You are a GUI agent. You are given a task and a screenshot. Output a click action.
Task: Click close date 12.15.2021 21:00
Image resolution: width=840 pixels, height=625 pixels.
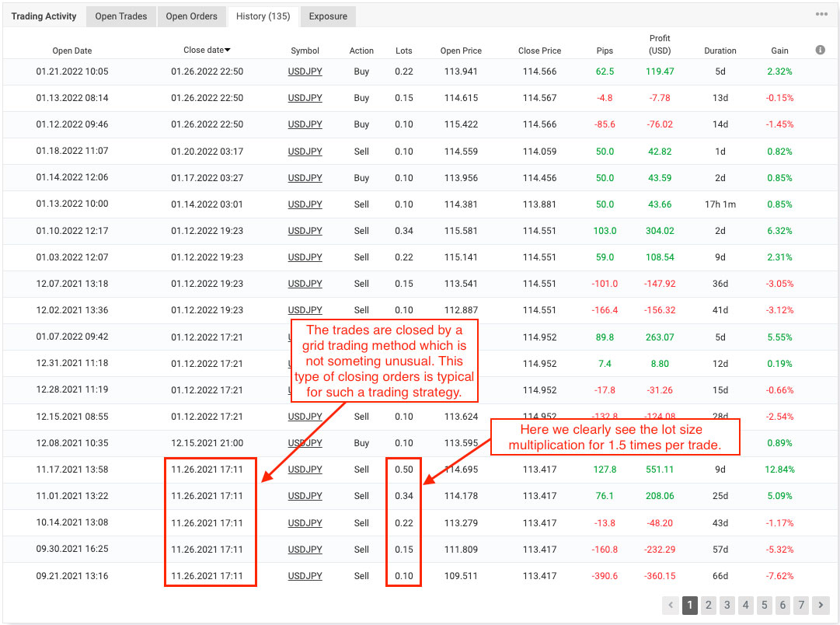(207, 443)
